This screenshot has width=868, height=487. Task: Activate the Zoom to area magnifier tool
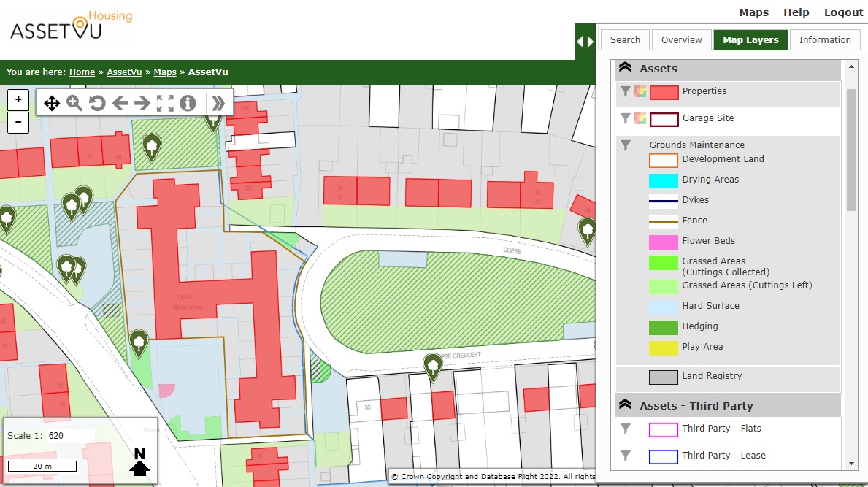pyautogui.click(x=74, y=103)
